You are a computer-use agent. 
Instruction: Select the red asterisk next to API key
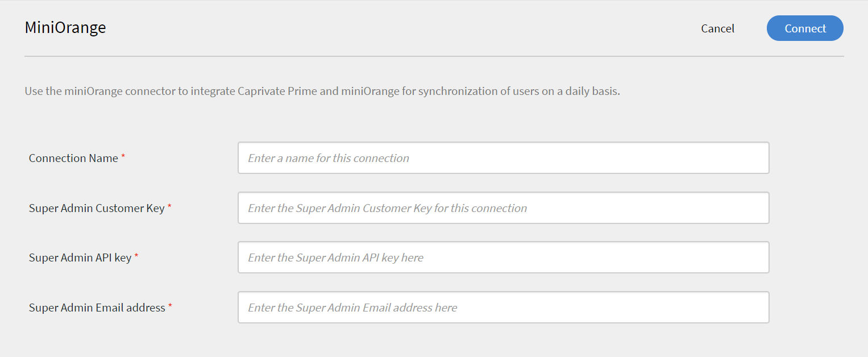[x=136, y=256]
